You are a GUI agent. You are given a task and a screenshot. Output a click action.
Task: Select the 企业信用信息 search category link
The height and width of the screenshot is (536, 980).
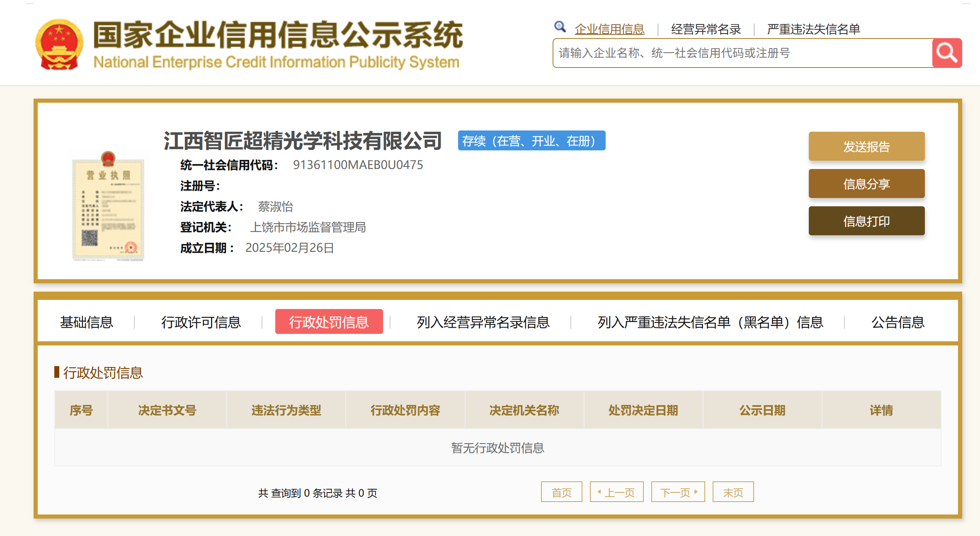point(609,29)
